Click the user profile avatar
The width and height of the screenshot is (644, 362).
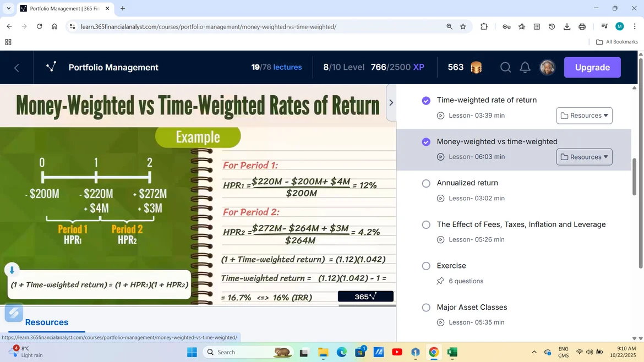[x=547, y=67]
